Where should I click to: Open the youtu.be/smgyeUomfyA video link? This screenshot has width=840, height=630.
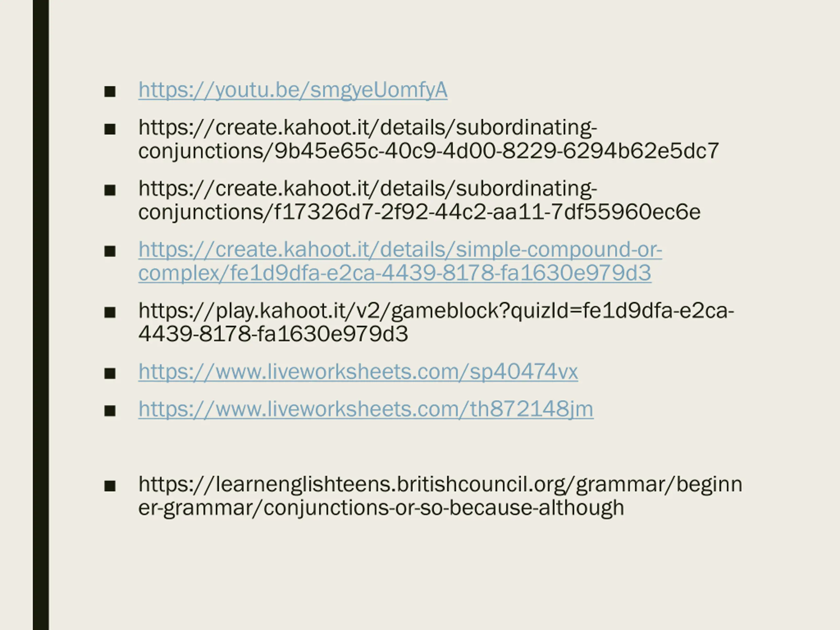tap(293, 90)
